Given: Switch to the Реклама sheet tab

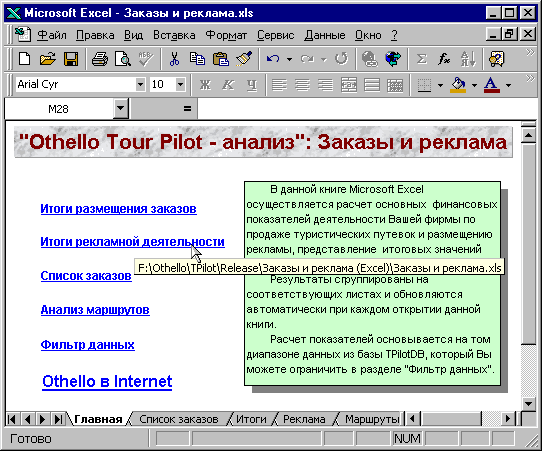Looking at the screenshot, I should point(304,419).
